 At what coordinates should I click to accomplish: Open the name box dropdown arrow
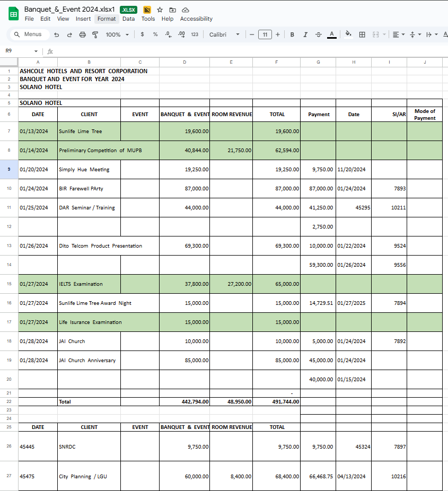point(36,51)
